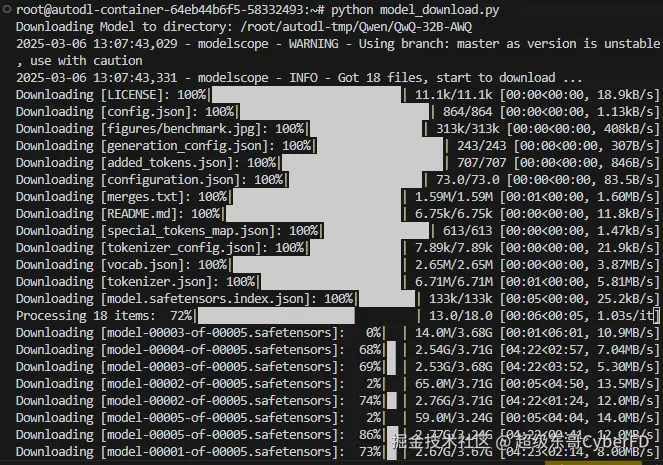Click the tokenizer.json progress bar
Image resolution: width=663 pixels, height=465 pixels.
(331, 282)
